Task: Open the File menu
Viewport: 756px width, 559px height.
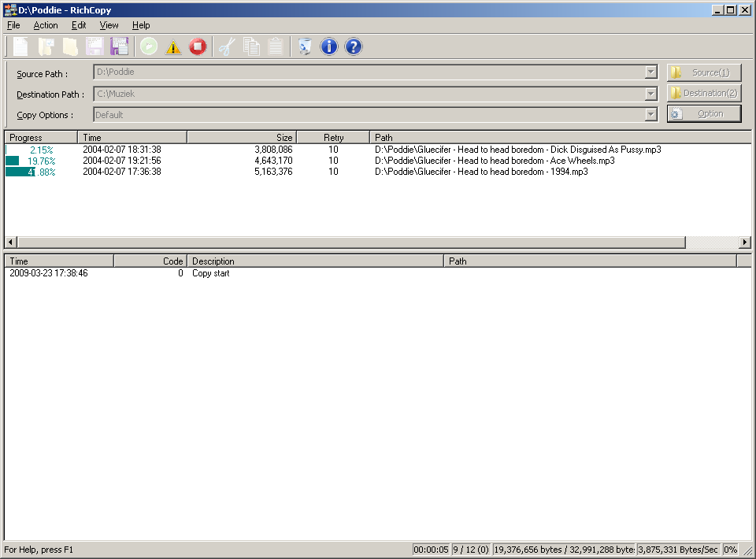Action: tap(13, 25)
